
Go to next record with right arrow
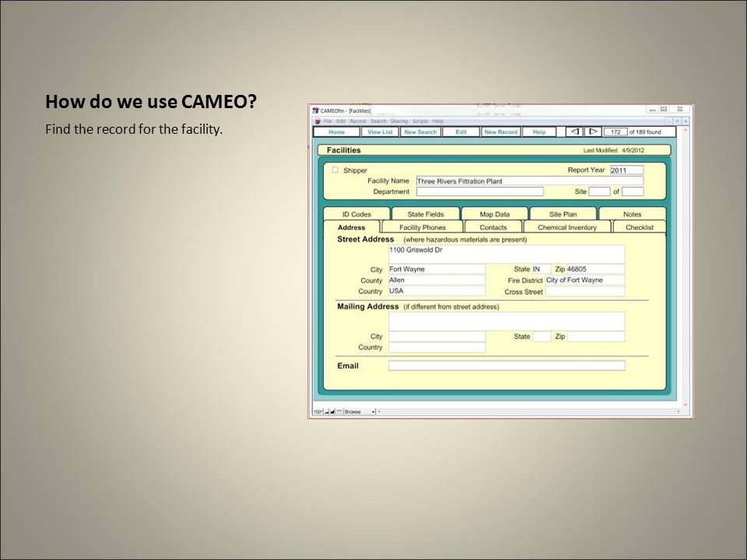(593, 131)
